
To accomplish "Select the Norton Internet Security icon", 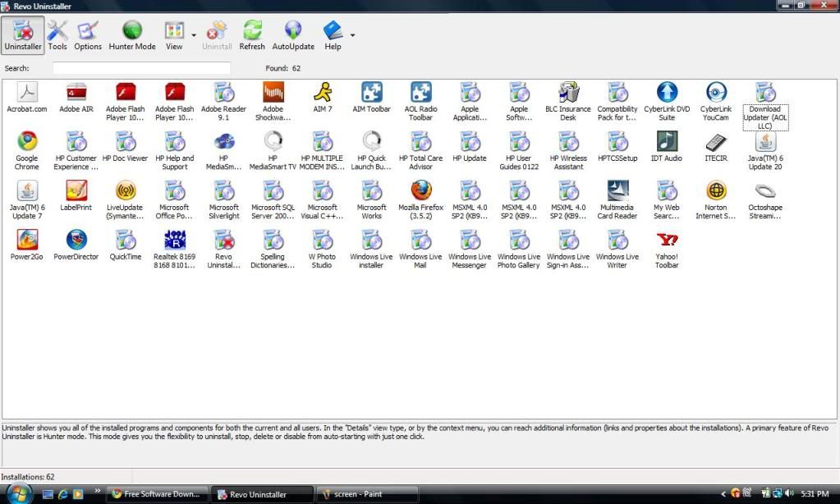I will [716, 190].
